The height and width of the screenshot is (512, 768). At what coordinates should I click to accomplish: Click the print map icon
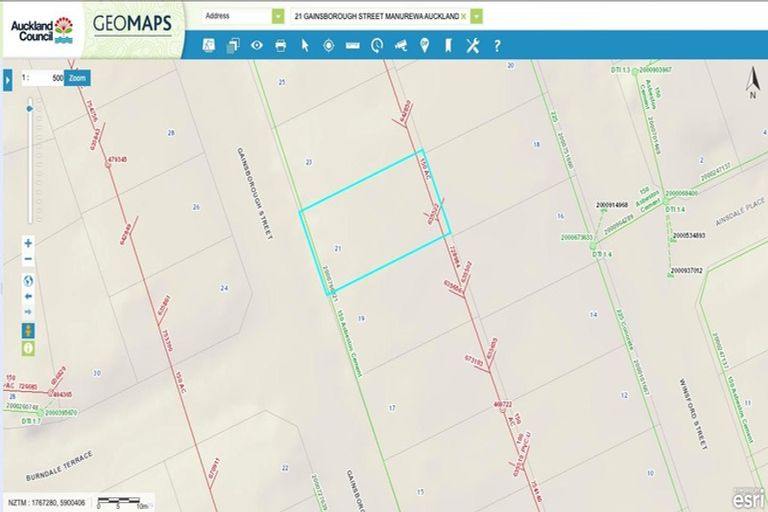point(281,45)
